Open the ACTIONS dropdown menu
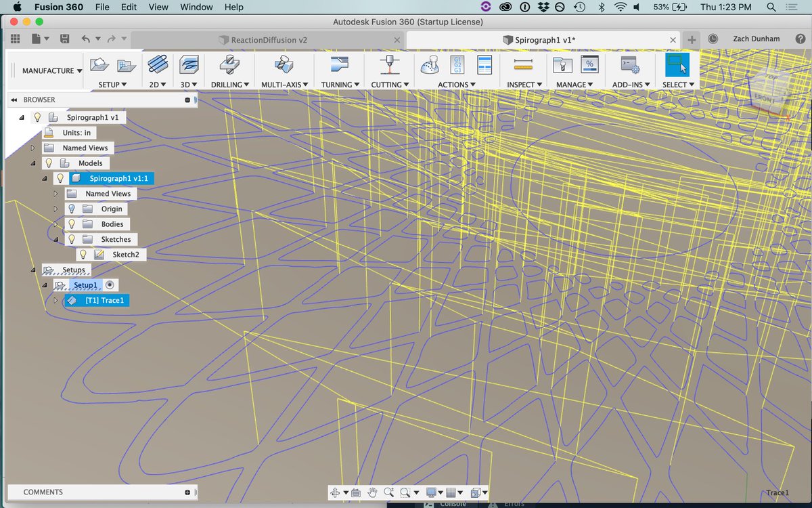Screen dimensions: 812x508 click(457, 85)
